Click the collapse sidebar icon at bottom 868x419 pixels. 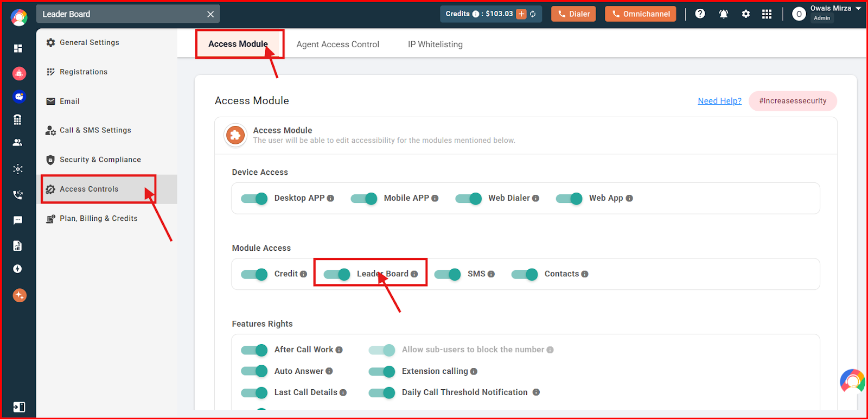(19, 407)
